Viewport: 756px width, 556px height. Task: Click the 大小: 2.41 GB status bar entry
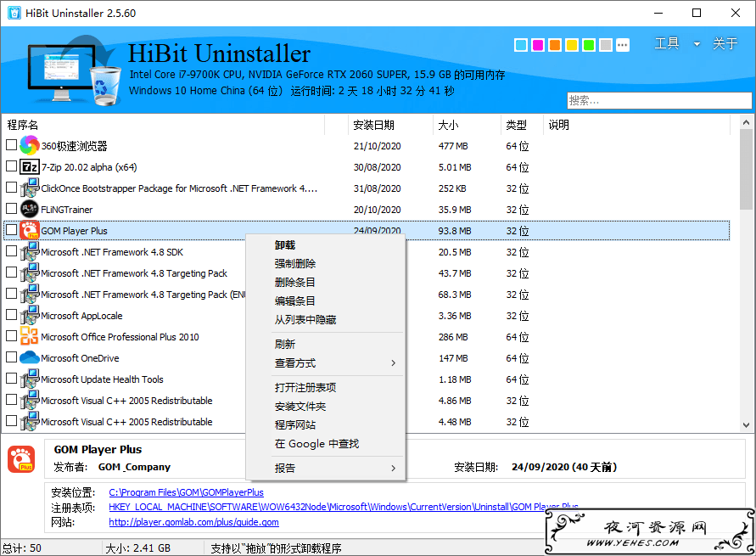coord(138,548)
